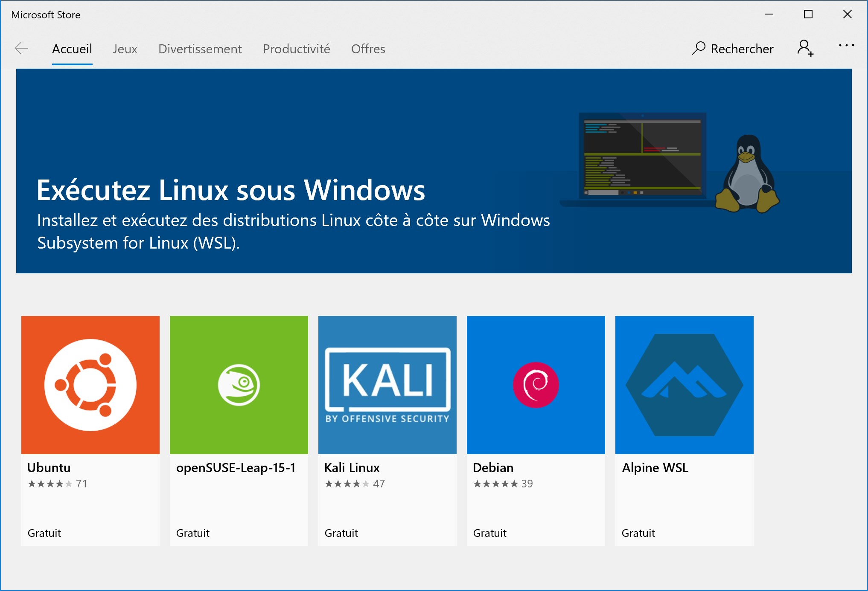Click the banner subtitle about WSL distributions
This screenshot has height=591, width=868.
(294, 232)
